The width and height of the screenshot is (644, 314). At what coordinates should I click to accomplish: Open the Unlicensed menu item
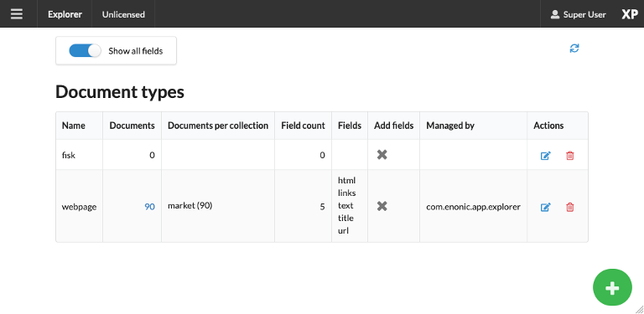[123, 14]
